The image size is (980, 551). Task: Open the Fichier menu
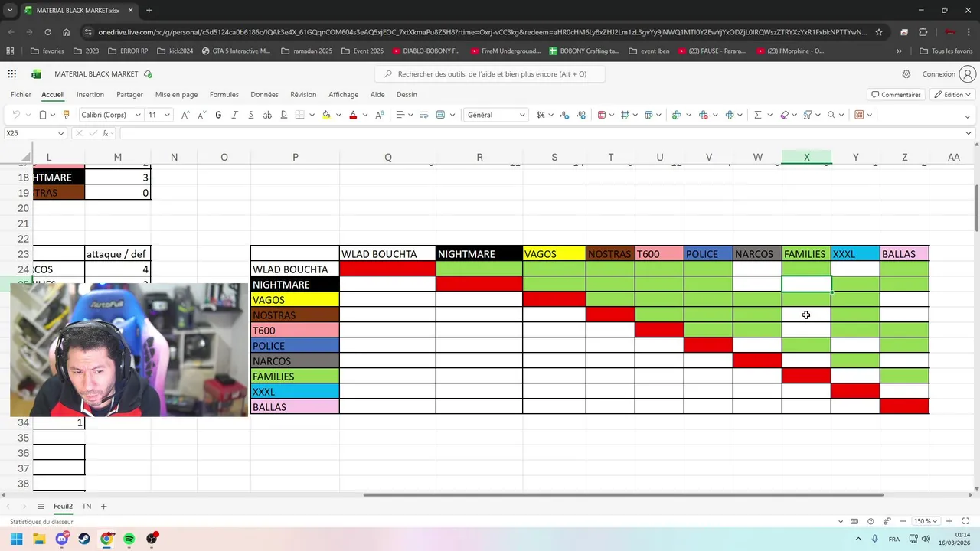[21, 95]
